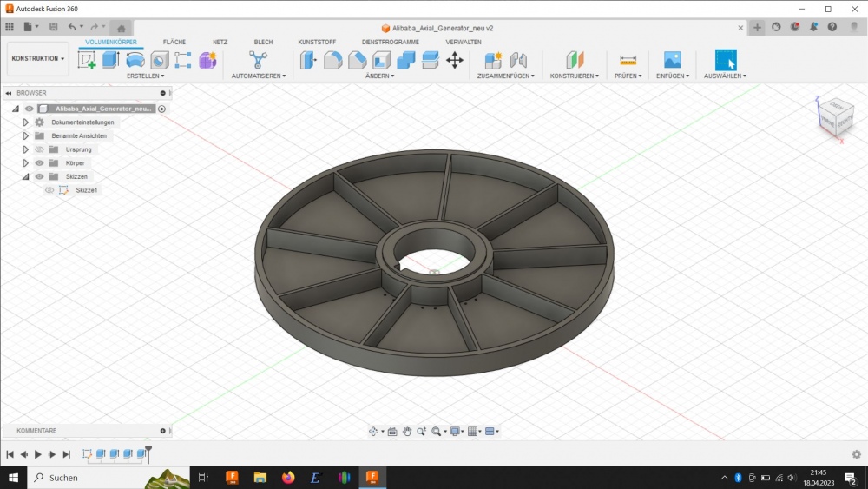
Task: Open the ERSTELLEN dropdown menu
Action: 145,76
